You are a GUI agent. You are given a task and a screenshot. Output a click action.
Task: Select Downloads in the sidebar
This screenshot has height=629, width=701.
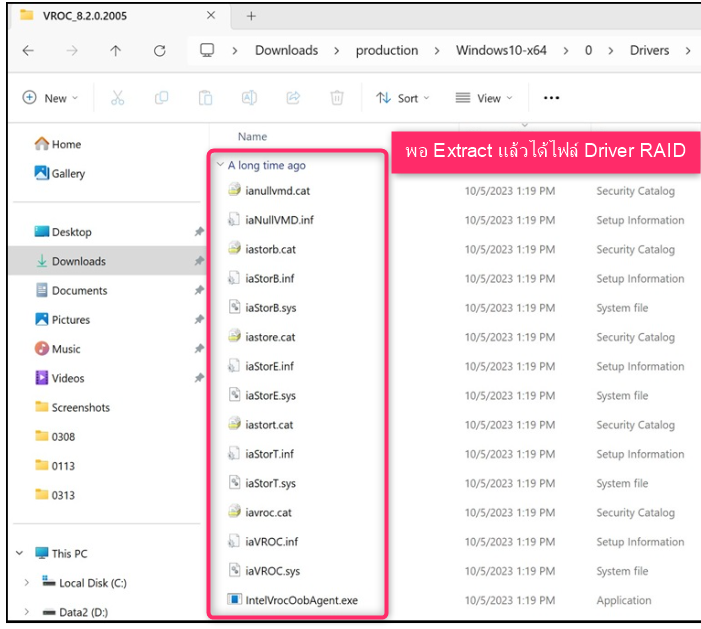click(107, 261)
